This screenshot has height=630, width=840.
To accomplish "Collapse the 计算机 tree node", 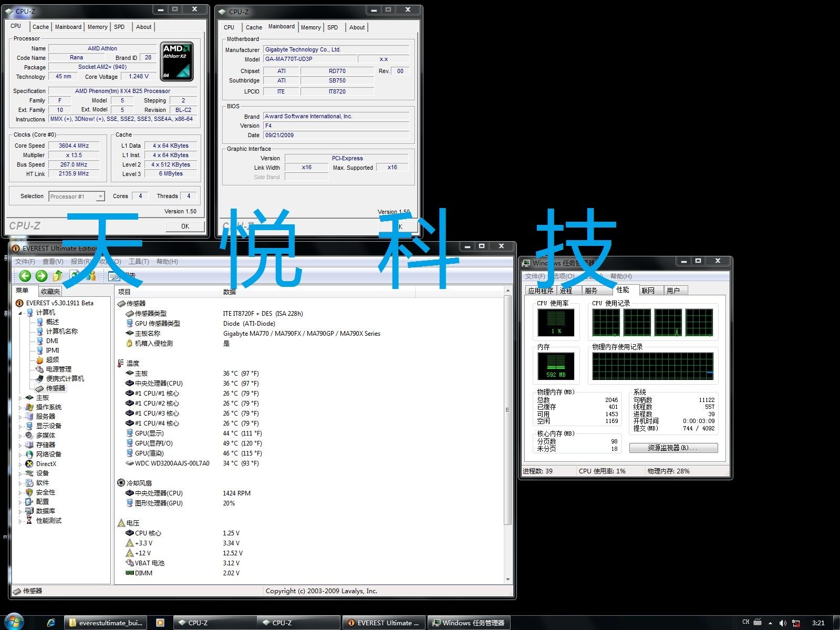I will (20, 313).
